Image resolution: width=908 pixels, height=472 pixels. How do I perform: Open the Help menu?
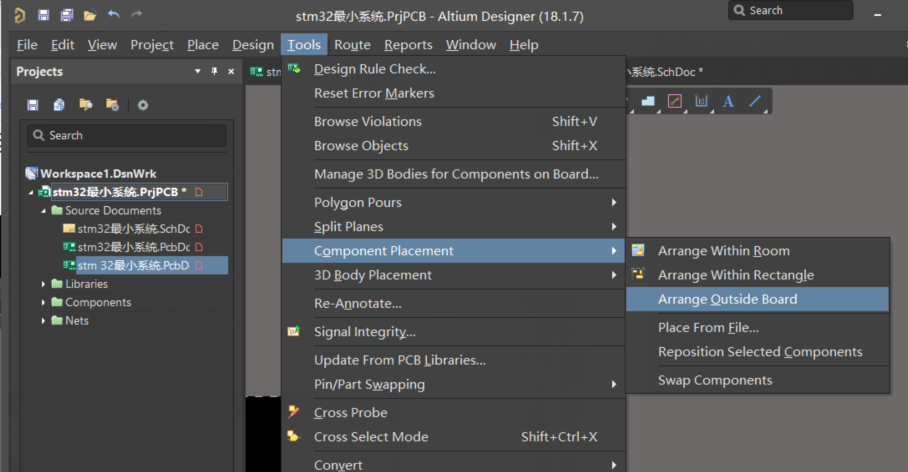(x=524, y=45)
